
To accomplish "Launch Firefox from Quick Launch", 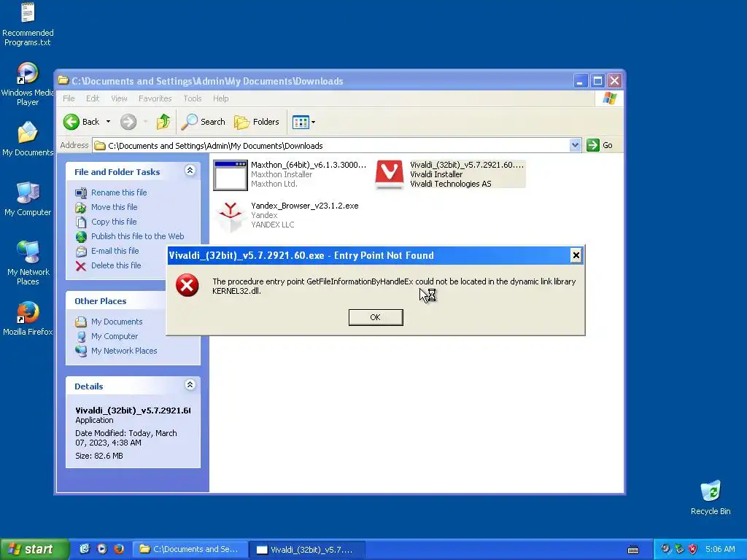I will coord(119,549).
